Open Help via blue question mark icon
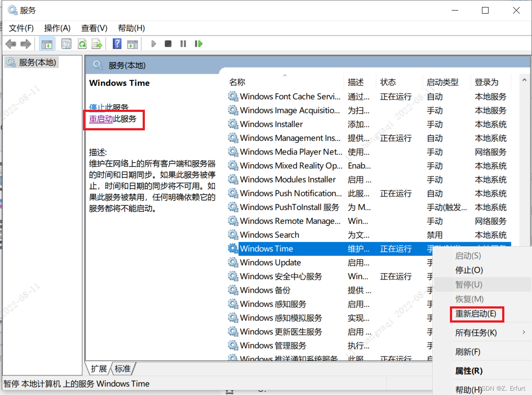The image size is (532, 395). (117, 44)
